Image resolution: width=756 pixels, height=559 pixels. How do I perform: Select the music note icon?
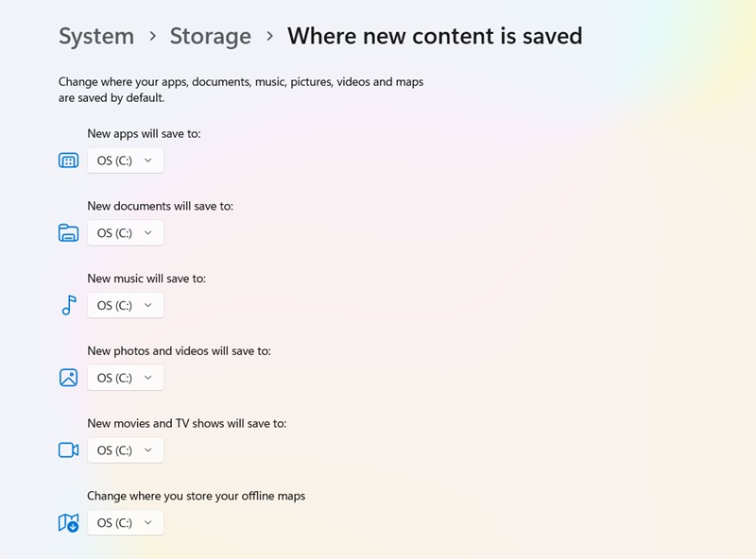coord(67,305)
